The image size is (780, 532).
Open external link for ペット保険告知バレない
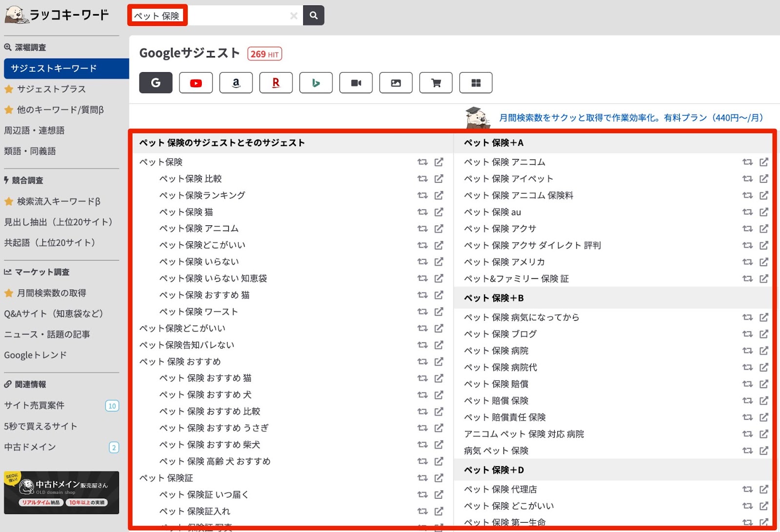click(439, 345)
